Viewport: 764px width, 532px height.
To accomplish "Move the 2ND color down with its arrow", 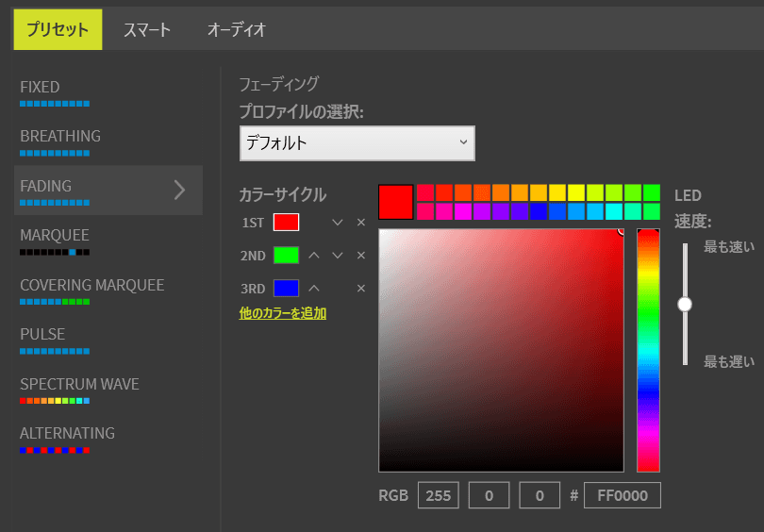I will [337, 256].
